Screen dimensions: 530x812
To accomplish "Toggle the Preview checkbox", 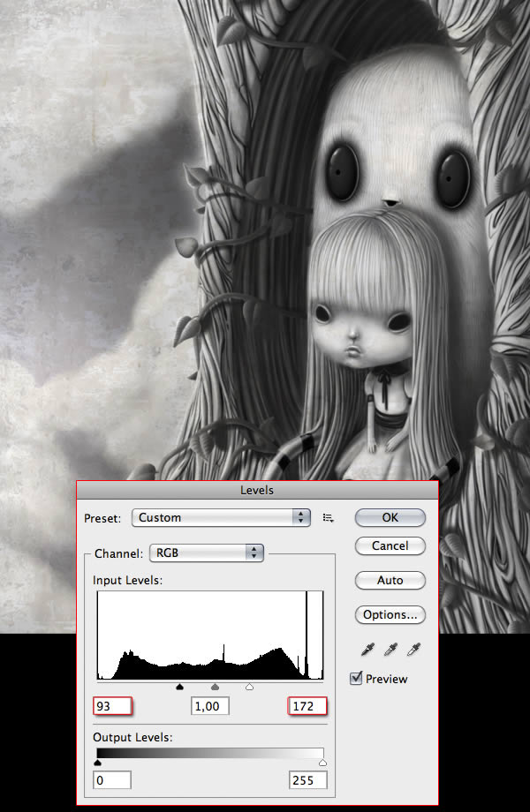I will point(356,679).
